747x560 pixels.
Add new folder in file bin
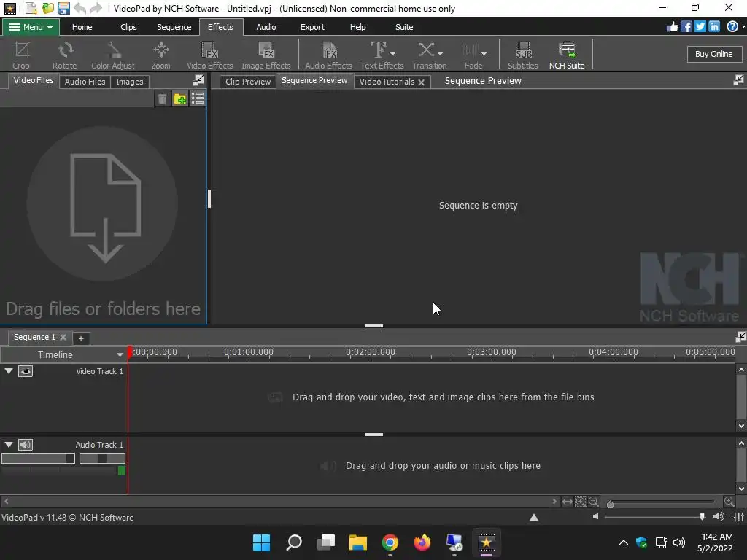point(179,98)
